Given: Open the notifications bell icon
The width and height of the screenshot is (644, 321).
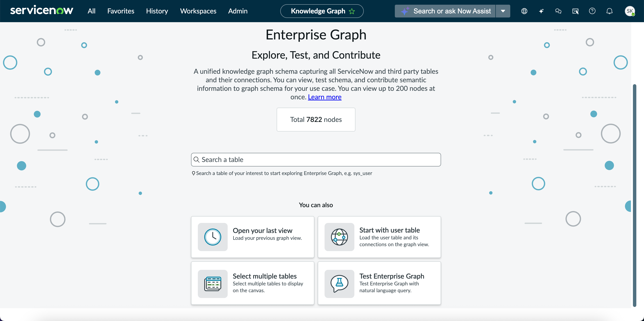Looking at the screenshot, I should click(x=609, y=11).
